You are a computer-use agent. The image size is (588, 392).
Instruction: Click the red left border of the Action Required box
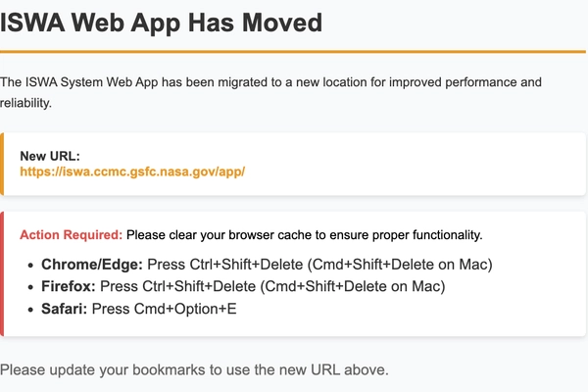tap(2, 273)
